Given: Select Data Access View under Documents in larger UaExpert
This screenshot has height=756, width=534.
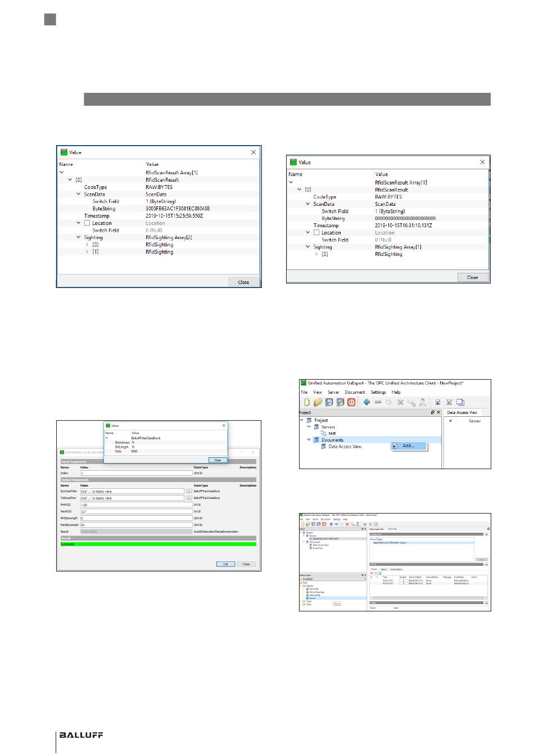Looking at the screenshot, I should tap(345, 447).
